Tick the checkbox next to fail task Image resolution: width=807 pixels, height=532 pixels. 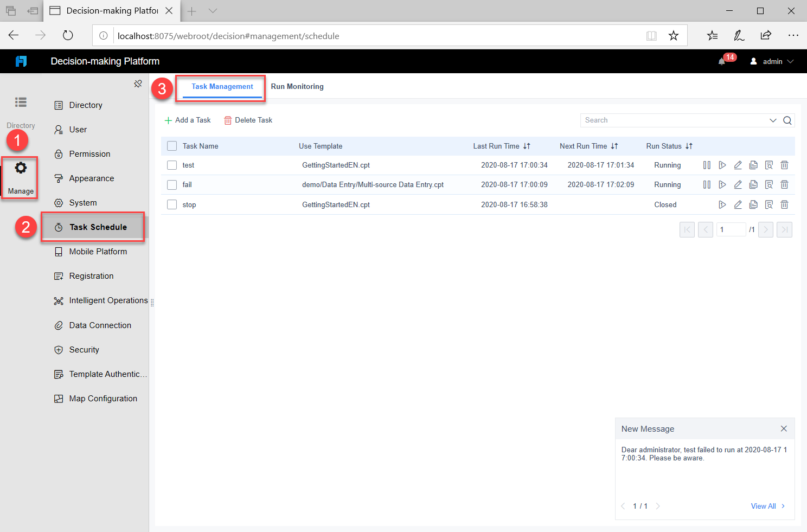172,184
